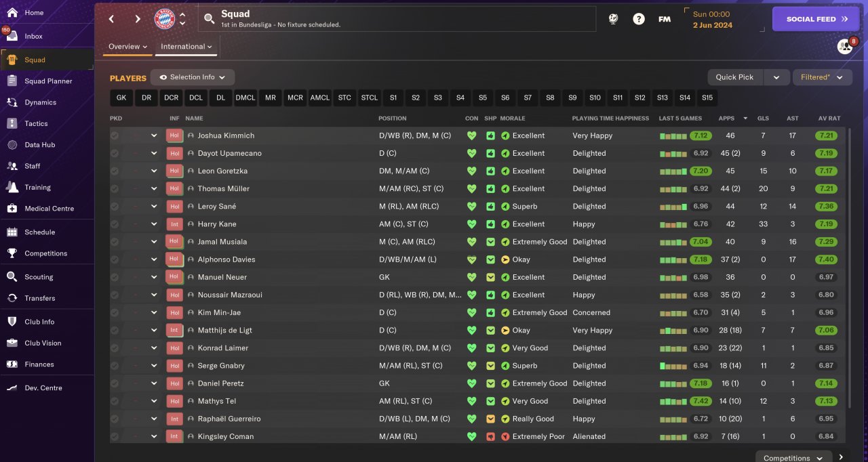Select the STCL position slot
The image size is (868, 462).
(x=370, y=98)
